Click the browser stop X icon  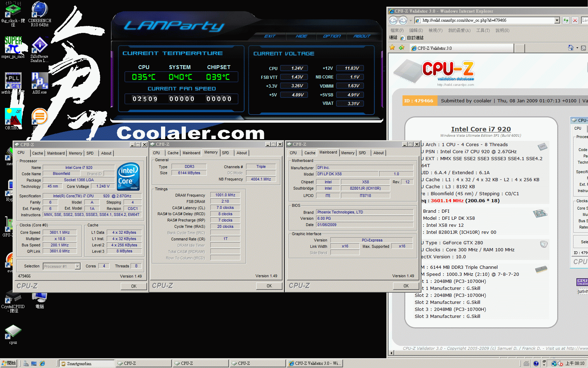click(575, 20)
